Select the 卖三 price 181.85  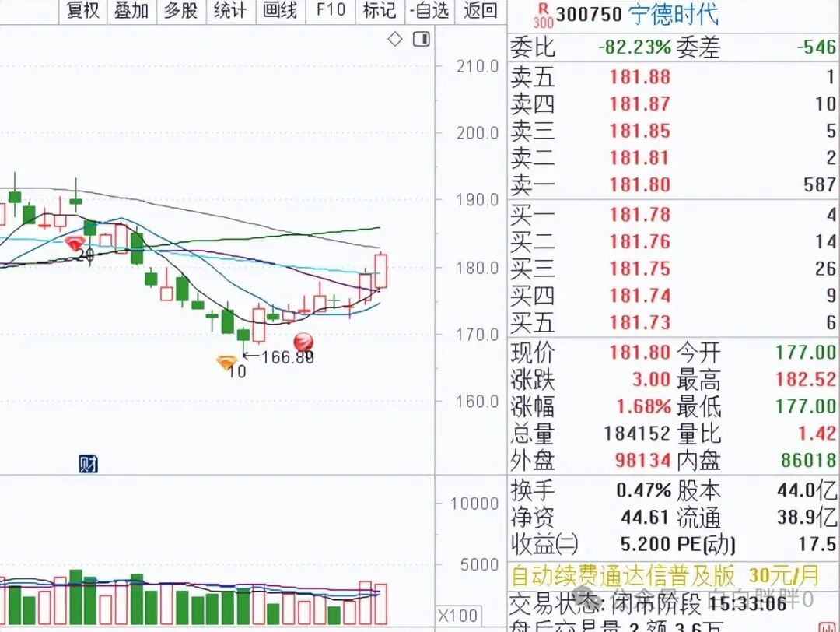pos(640,132)
